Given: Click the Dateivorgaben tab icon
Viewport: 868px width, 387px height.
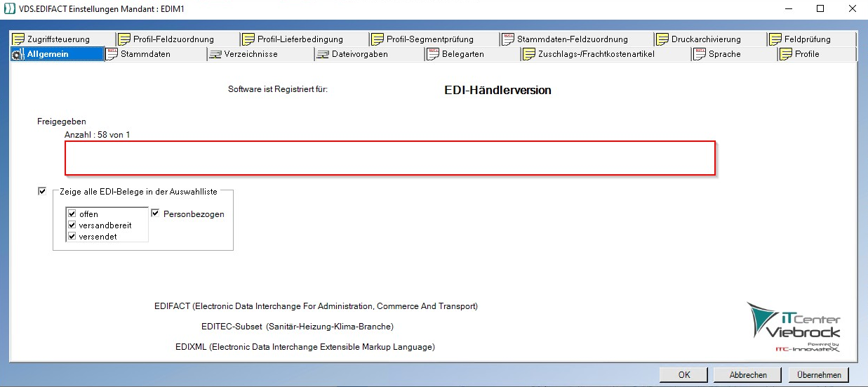Looking at the screenshot, I should point(322,54).
